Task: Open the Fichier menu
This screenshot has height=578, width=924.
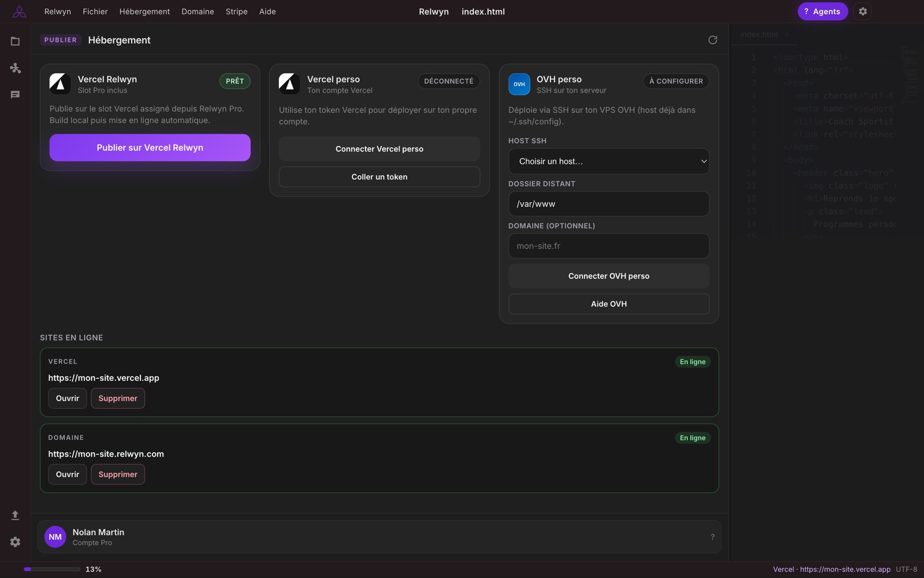Action: pyautogui.click(x=95, y=12)
